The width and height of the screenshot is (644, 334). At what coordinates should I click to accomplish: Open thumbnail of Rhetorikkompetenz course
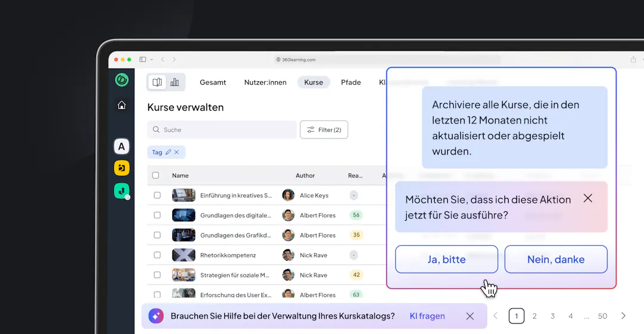pyautogui.click(x=184, y=255)
